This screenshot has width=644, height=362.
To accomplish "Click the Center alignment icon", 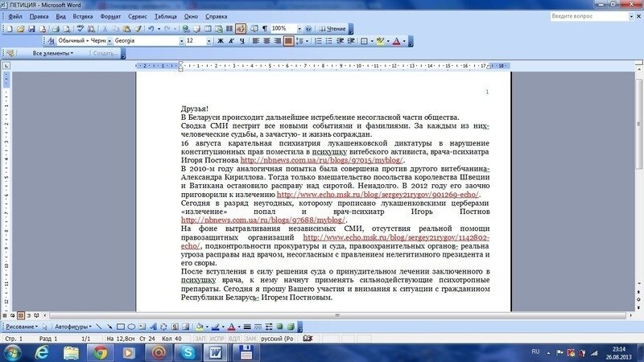I will point(266,40).
